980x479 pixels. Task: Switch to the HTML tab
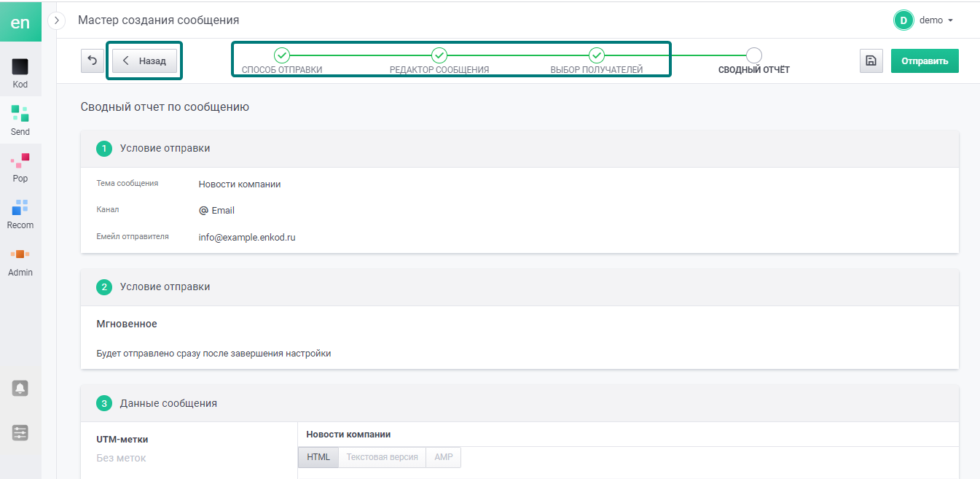click(x=318, y=457)
